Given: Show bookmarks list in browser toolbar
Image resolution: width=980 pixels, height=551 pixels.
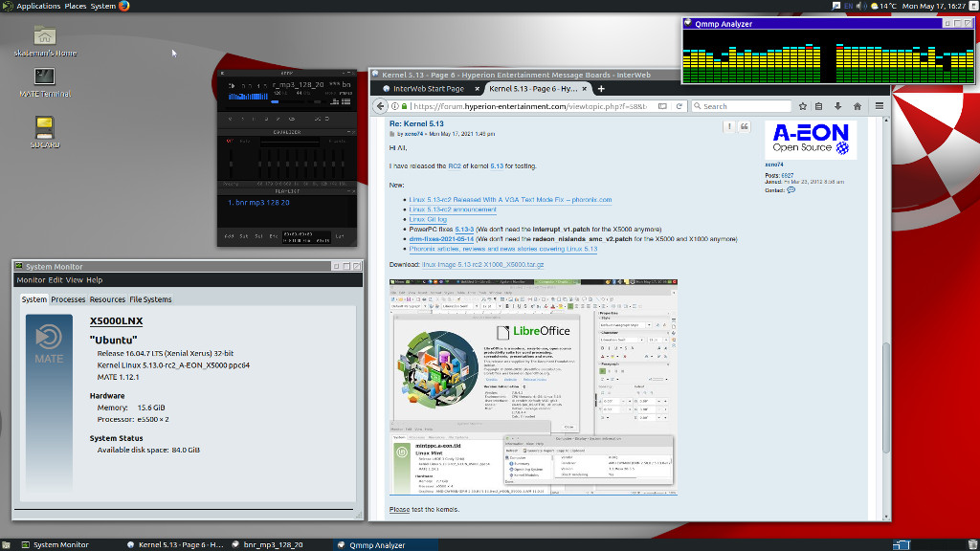Looking at the screenshot, I should coord(819,106).
